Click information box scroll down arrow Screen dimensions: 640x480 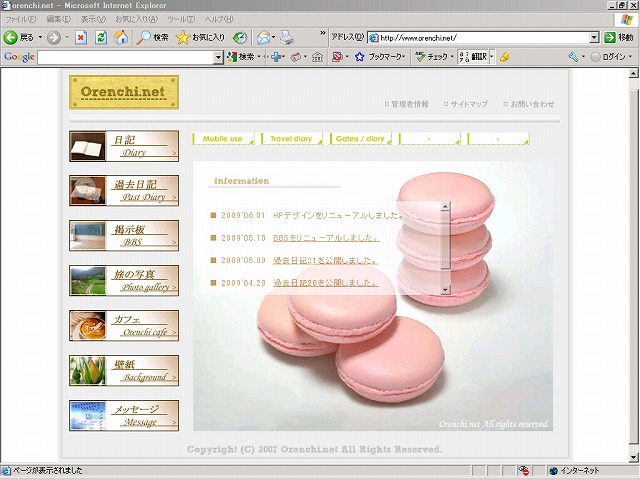445,289
